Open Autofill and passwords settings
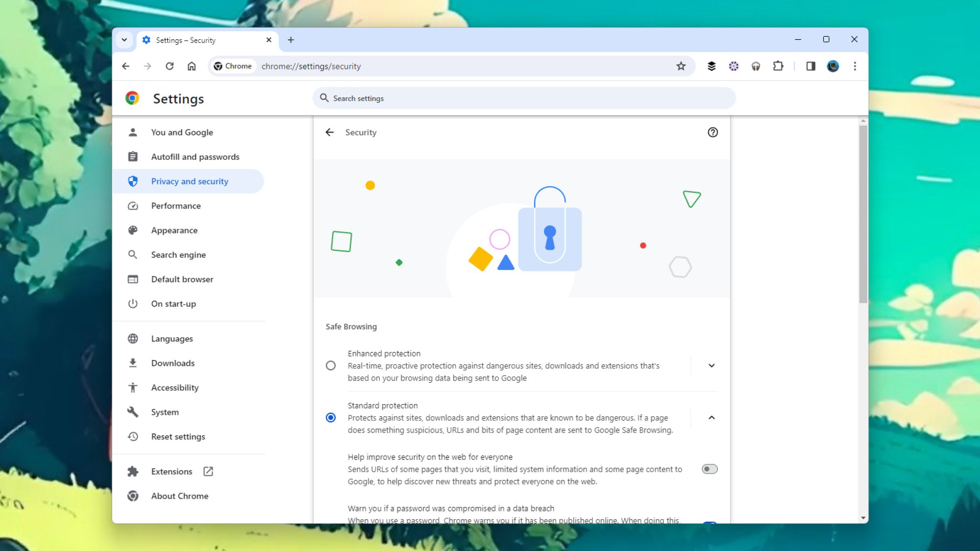980x551 pixels. [195, 156]
